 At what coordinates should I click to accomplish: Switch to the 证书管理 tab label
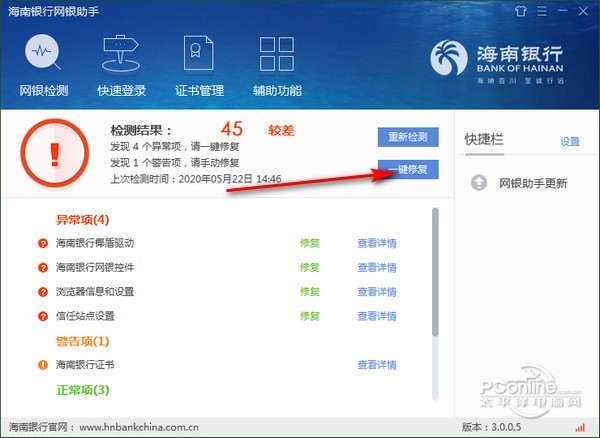pyautogui.click(x=199, y=91)
